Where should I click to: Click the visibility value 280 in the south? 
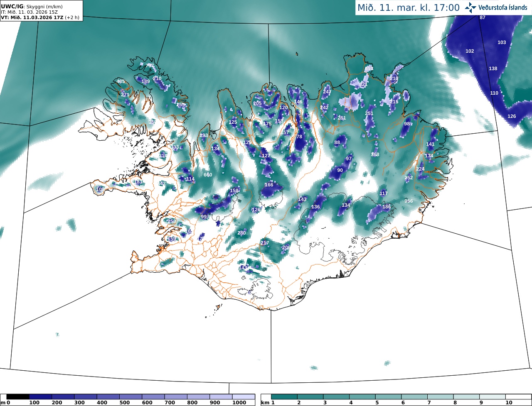point(241,233)
